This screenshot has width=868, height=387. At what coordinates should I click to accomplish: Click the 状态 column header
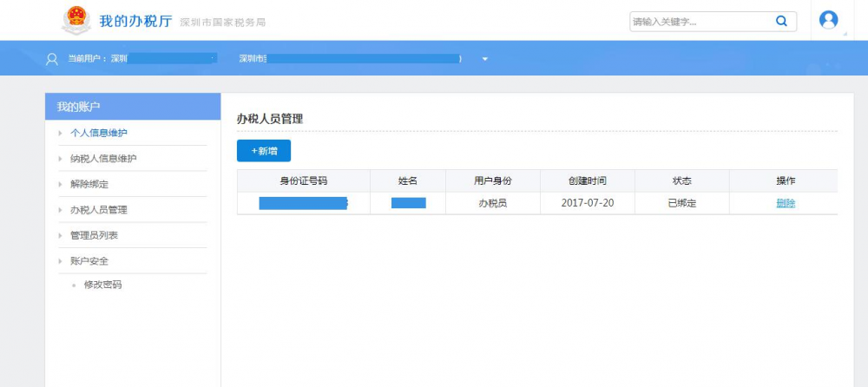pyautogui.click(x=681, y=180)
